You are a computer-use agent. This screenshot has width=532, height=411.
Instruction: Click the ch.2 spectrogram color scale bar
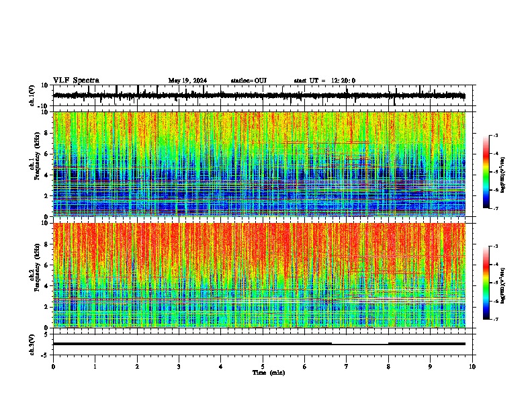click(486, 283)
